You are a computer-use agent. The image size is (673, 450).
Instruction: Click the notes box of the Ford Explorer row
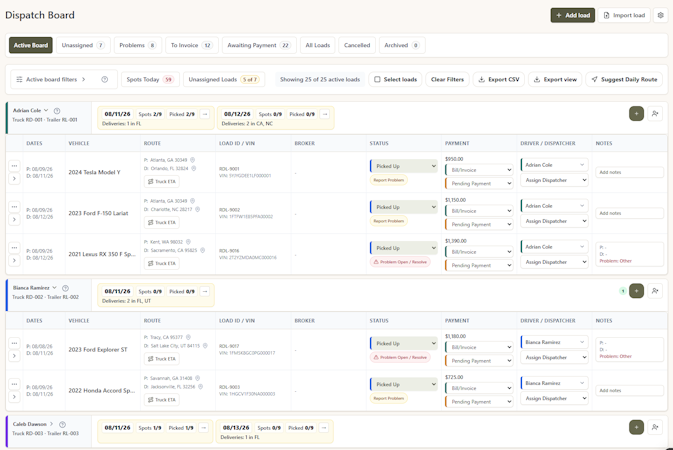(x=629, y=350)
